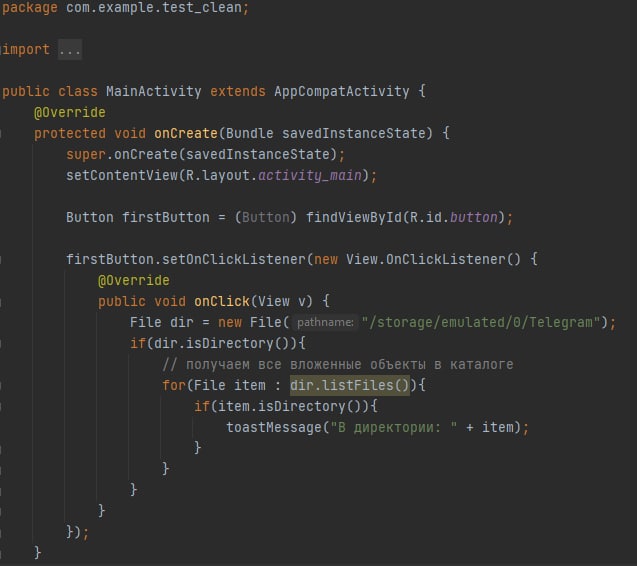The height and width of the screenshot is (566, 637).
Task: Click the Bundle savedInstanceState parameter
Action: [x=326, y=133]
